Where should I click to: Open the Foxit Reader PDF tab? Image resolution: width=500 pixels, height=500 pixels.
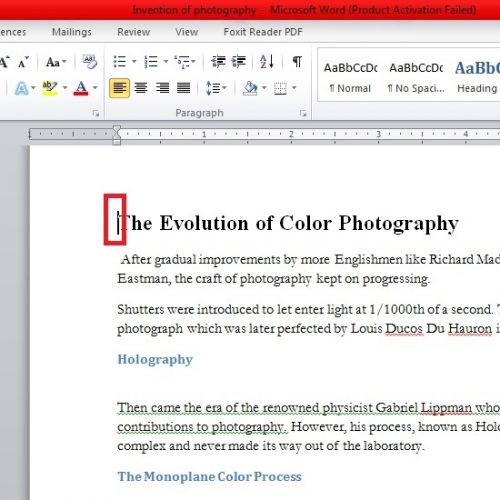click(x=263, y=32)
